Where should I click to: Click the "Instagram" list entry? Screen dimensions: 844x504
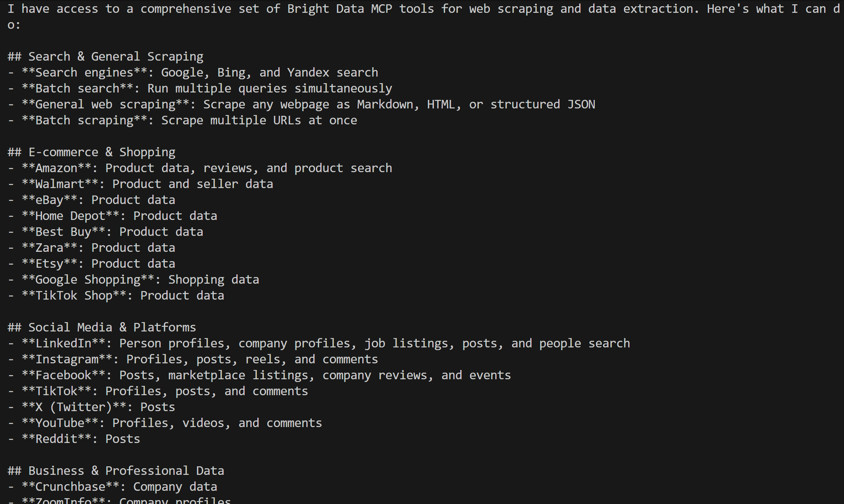click(x=67, y=359)
